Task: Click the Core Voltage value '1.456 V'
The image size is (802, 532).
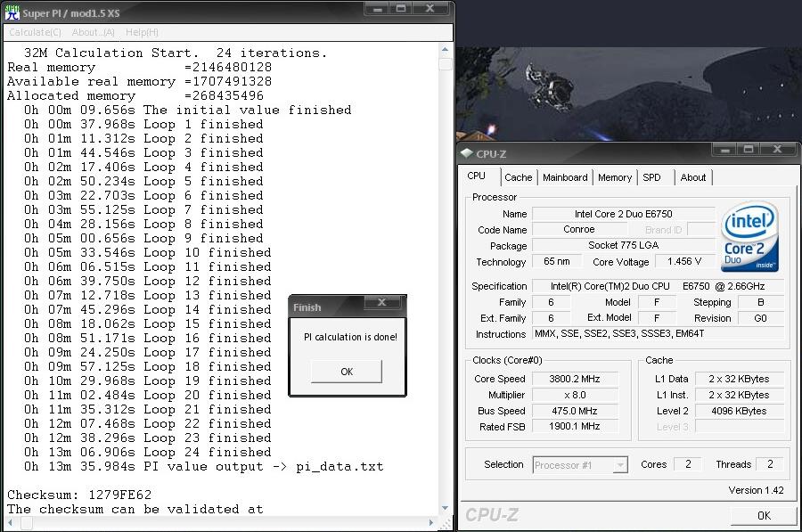Action: 684,261
